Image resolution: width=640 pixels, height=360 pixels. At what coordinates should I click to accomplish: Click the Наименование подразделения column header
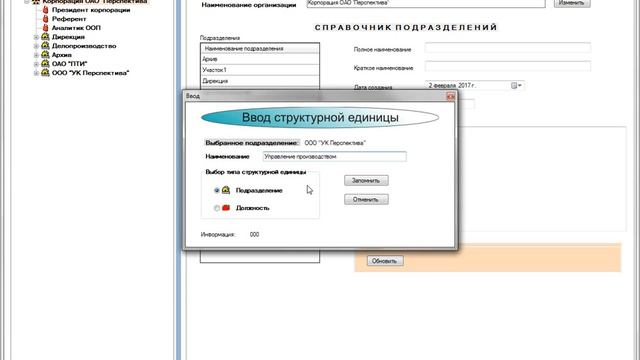260,49
